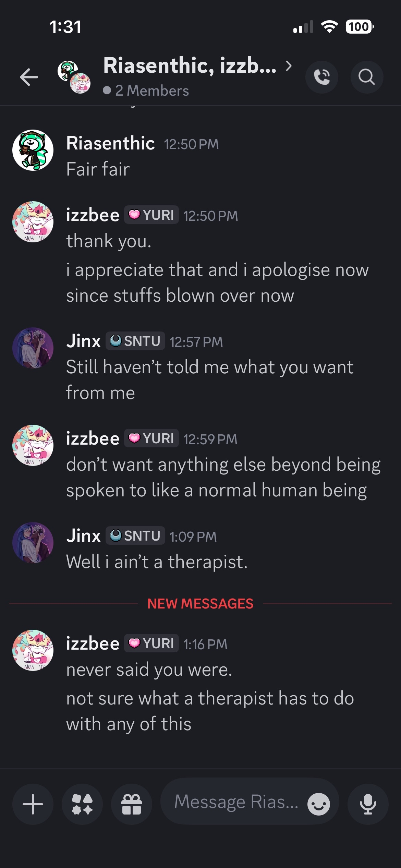
Task: Tap the SNTU server tag on 1:09 PM message
Action: [135, 535]
